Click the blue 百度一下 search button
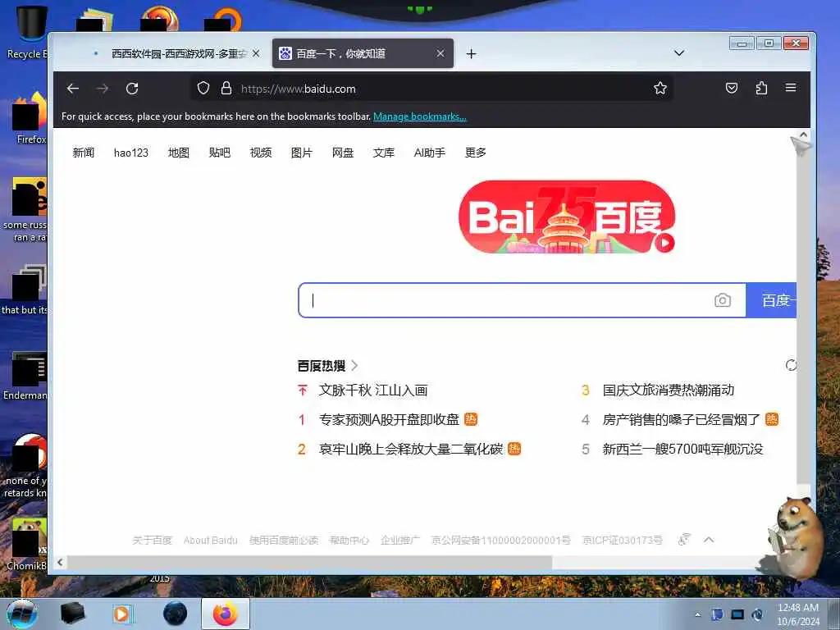Screen dimensions: 840x630 pos(771,300)
